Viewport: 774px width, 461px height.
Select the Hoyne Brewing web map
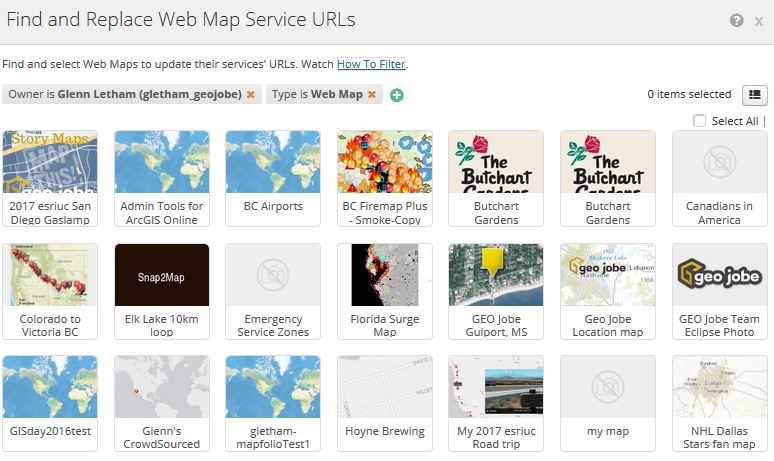(384, 402)
